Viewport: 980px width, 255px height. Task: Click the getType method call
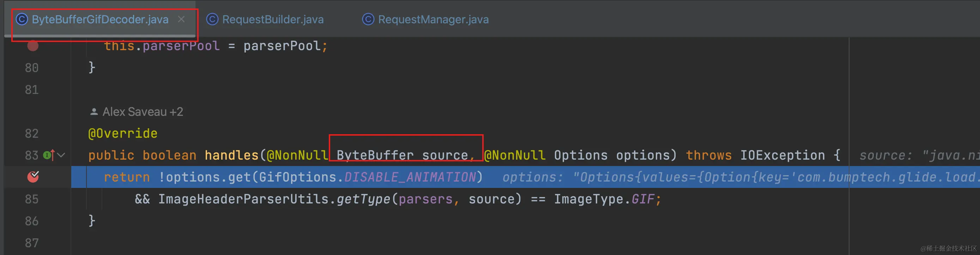pos(363,199)
